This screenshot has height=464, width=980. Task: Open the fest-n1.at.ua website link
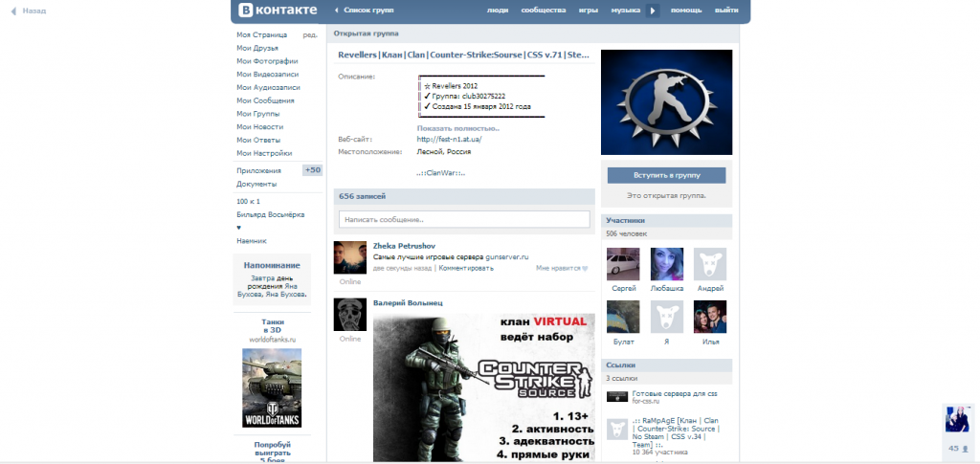(456, 140)
